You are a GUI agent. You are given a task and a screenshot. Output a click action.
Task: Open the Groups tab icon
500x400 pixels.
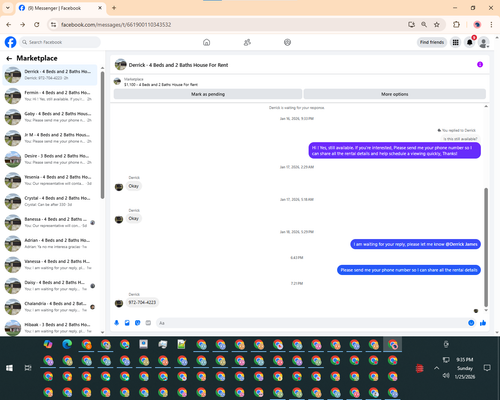coord(287,42)
